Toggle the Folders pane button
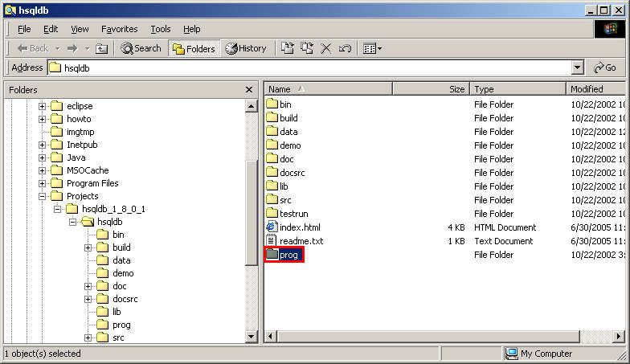Image resolution: width=630 pixels, height=364 pixels. click(194, 48)
